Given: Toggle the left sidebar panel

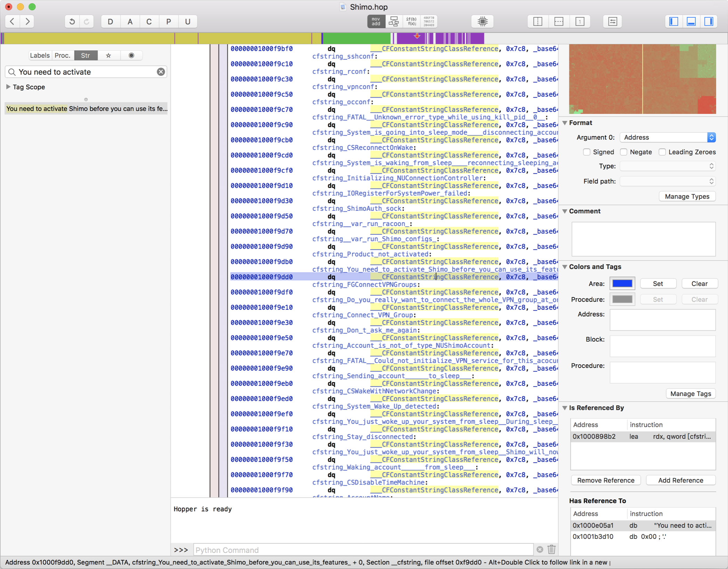Looking at the screenshot, I should point(674,22).
